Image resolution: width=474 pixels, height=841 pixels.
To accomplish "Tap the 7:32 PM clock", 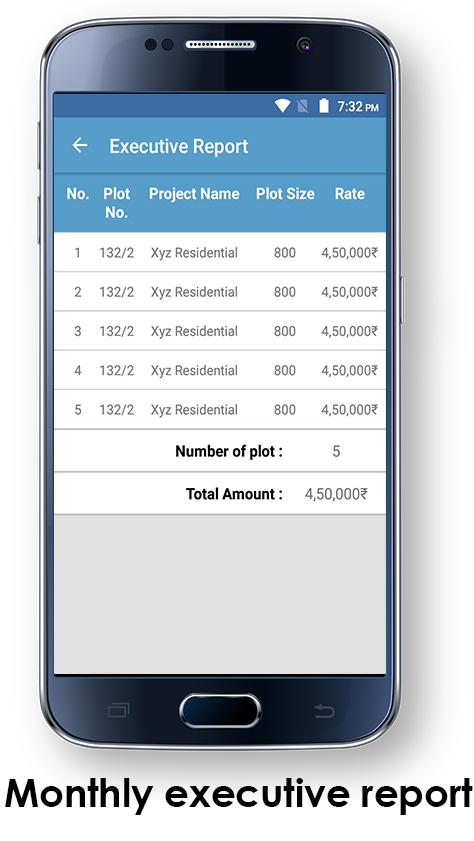I will tap(358, 107).
